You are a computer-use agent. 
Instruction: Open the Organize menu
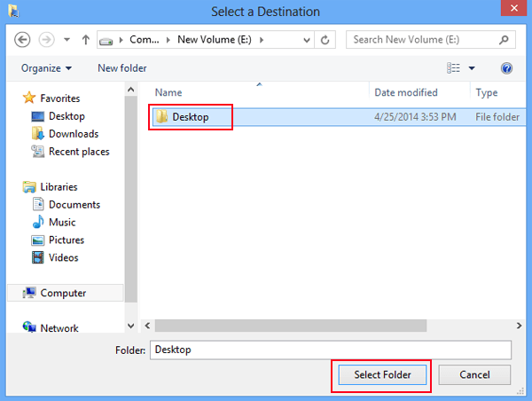pos(46,68)
